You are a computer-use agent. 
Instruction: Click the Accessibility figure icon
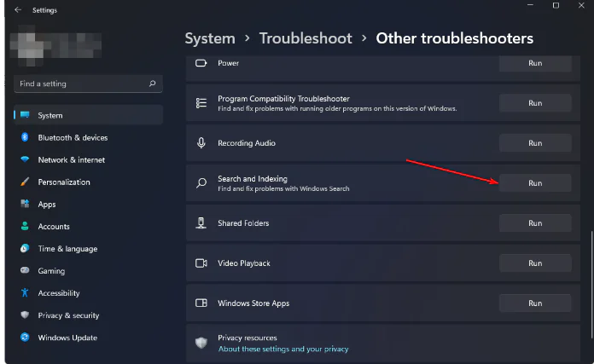point(25,292)
